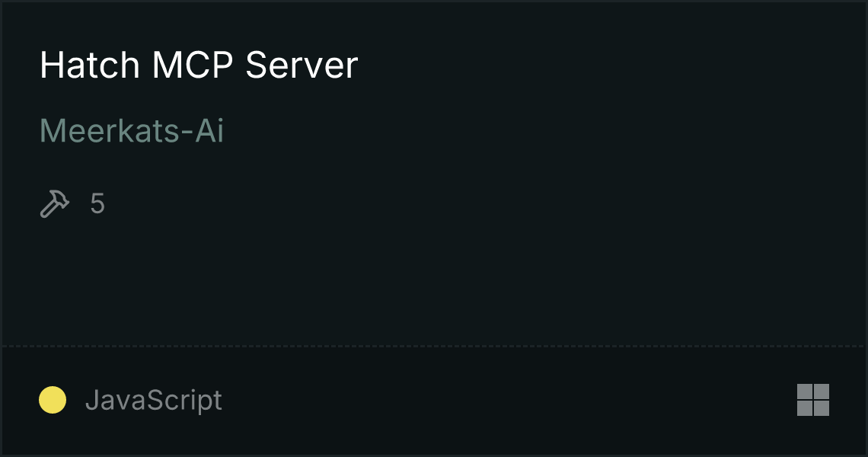Click the dashed divider above the footer
Screen dimensions: 868x457
(x=434, y=347)
